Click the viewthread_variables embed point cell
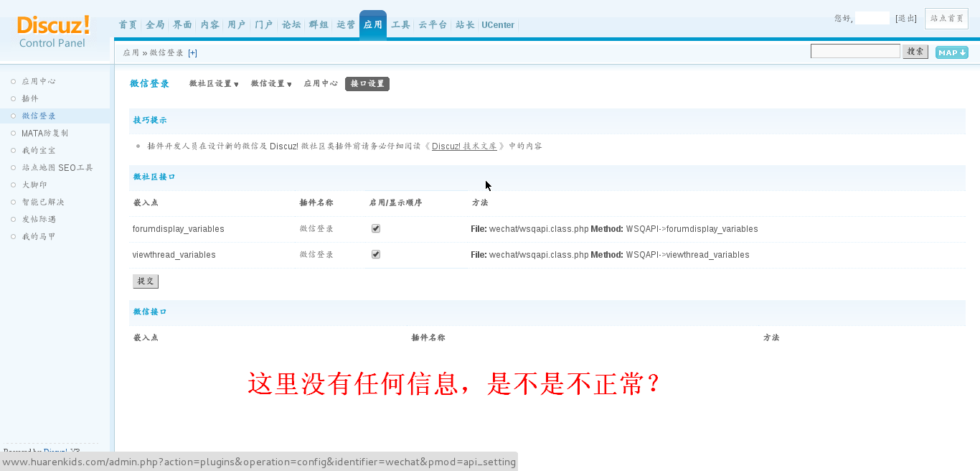Viewport: 980px width, 471px height. (x=174, y=255)
